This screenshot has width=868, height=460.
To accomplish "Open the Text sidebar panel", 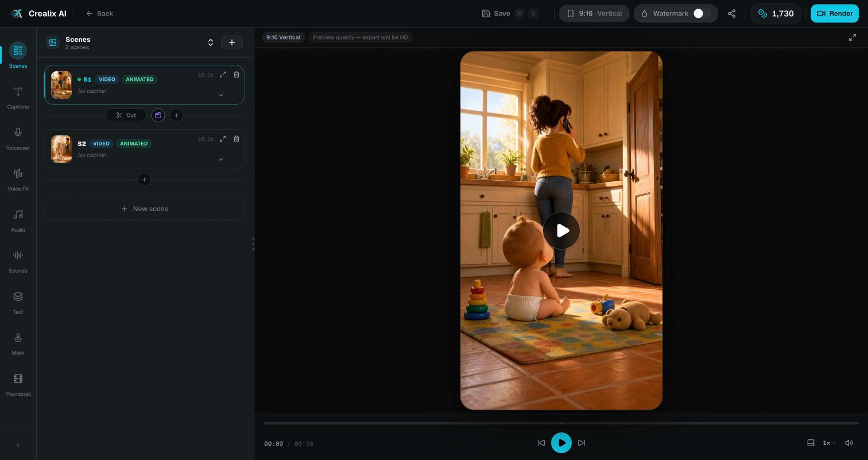I will click(x=18, y=302).
